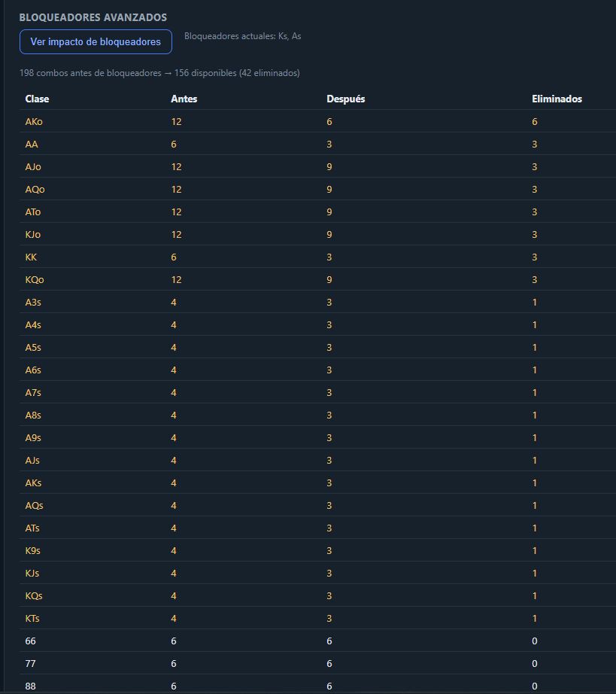The image size is (616, 694).
Task: Click the Antes value 6 in the 77 row
Action: (x=174, y=663)
